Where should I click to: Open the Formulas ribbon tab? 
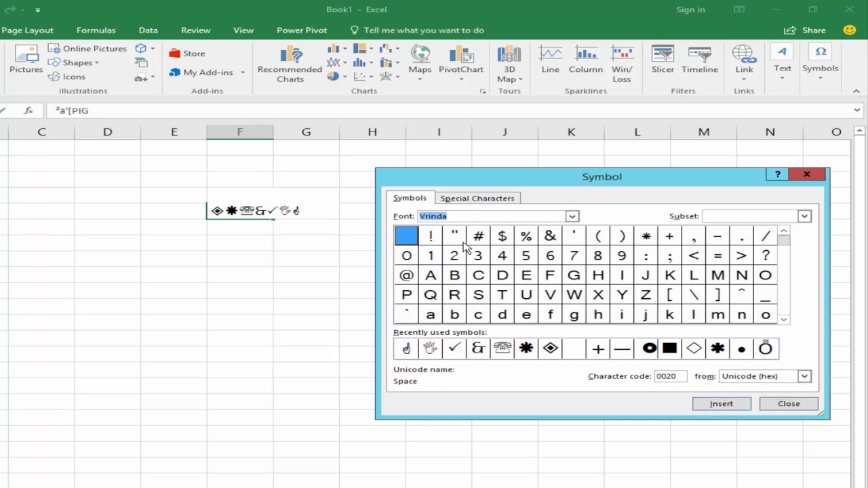(x=96, y=30)
